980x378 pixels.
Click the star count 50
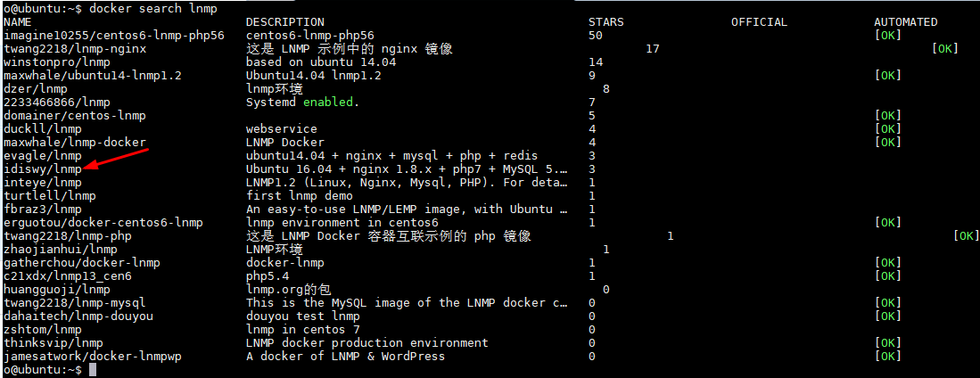(596, 36)
